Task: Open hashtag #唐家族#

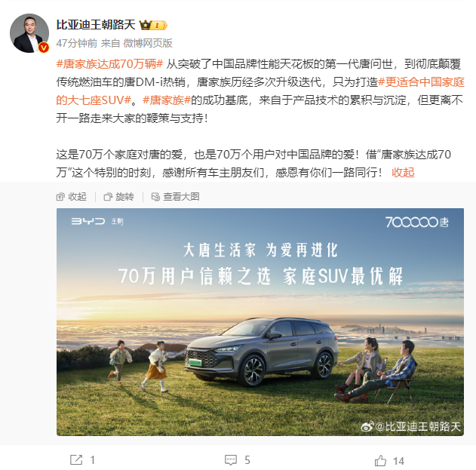Action: 167,100
